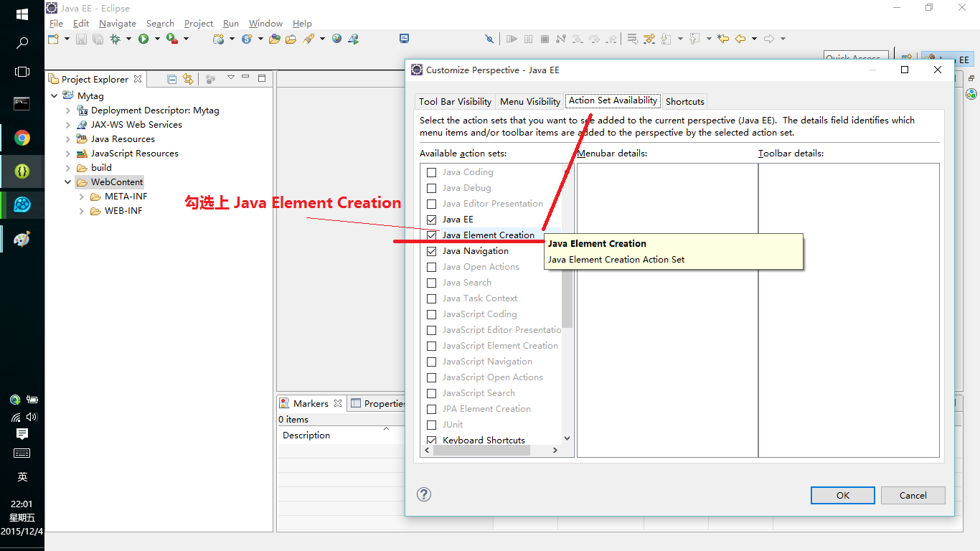980x551 pixels.
Task: Expand the META-INF folder
Action: [x=82, y=197]
